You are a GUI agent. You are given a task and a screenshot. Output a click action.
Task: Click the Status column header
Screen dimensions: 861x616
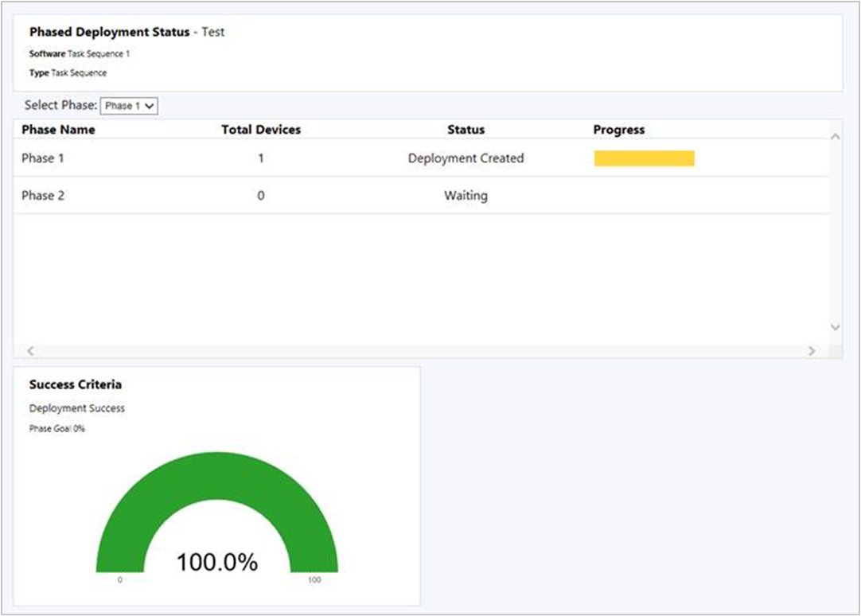pyautogui.click(x=466, y=130)
